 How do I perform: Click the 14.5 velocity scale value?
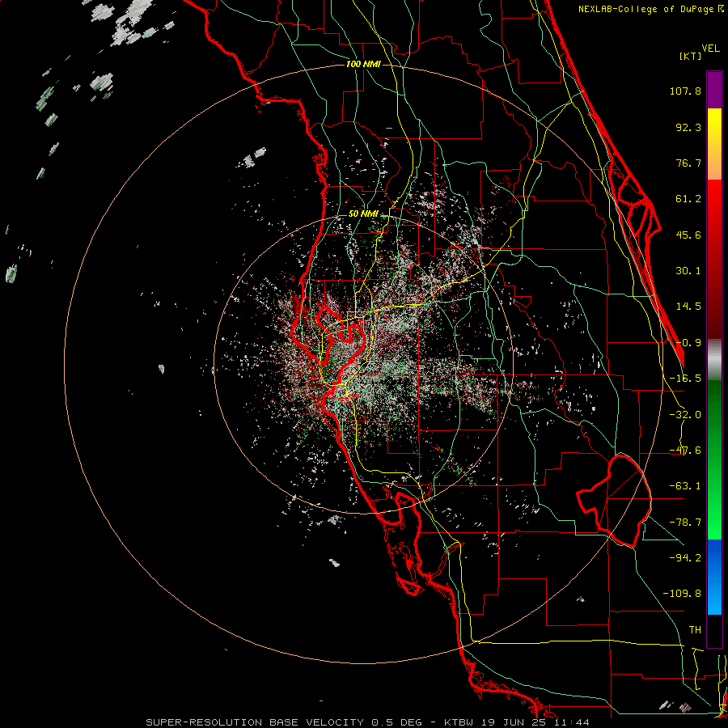688,307
